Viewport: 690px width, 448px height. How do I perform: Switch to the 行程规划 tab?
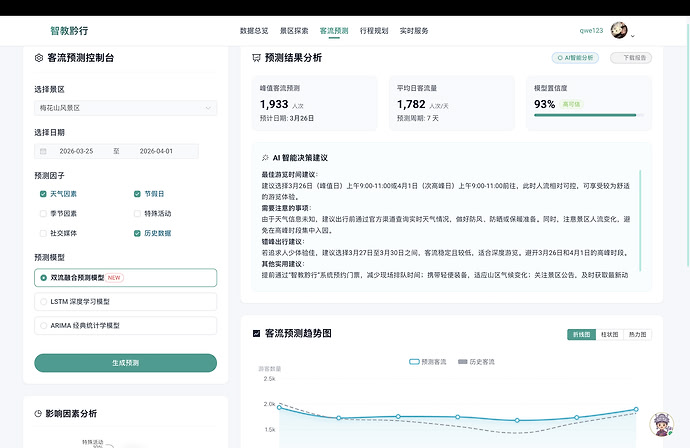click(x=374, y=31)
